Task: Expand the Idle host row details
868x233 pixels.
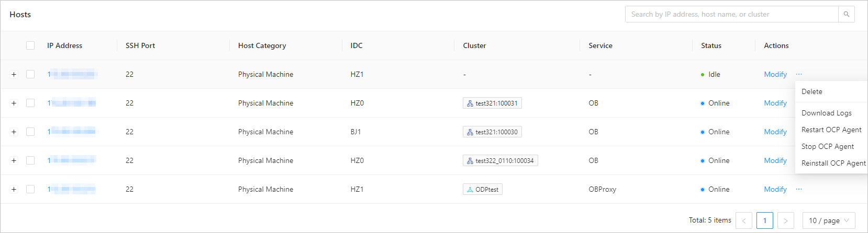Action: coord(14,74)
